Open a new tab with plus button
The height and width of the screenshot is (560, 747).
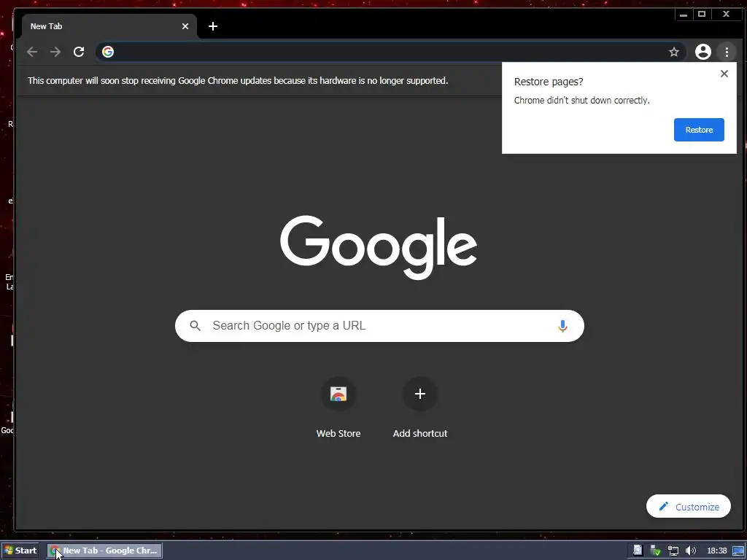click(213, 26)
